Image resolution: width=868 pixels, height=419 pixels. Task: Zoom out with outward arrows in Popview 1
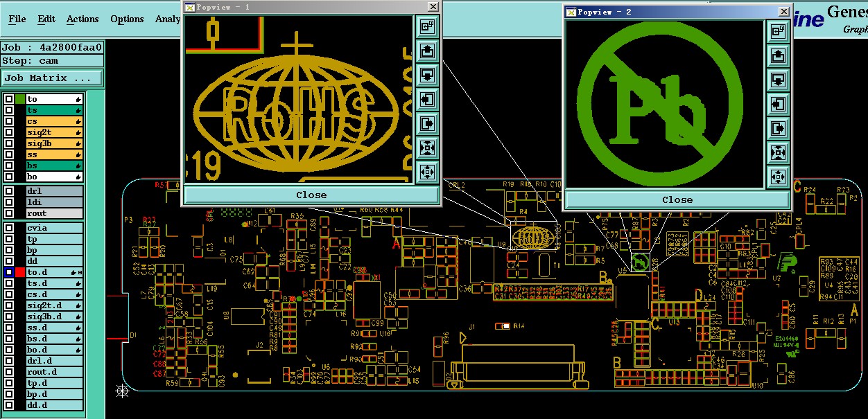428,171
